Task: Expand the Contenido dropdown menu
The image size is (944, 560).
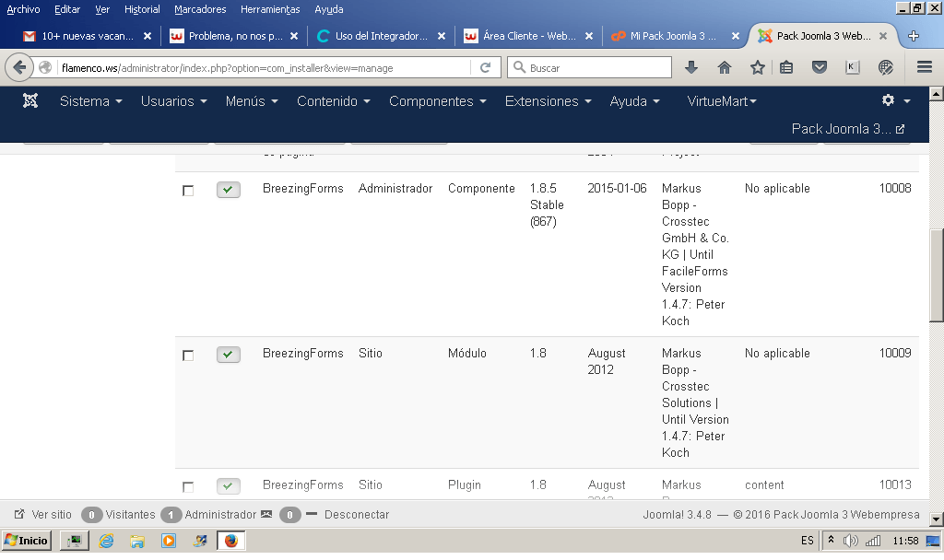Action: [334, 101]
